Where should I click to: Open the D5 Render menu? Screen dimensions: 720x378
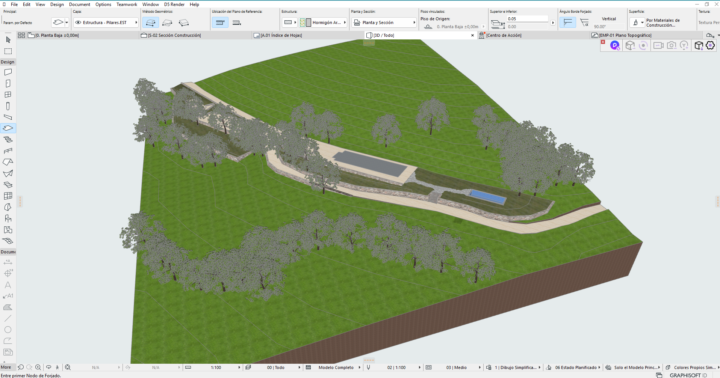(174, 4)
